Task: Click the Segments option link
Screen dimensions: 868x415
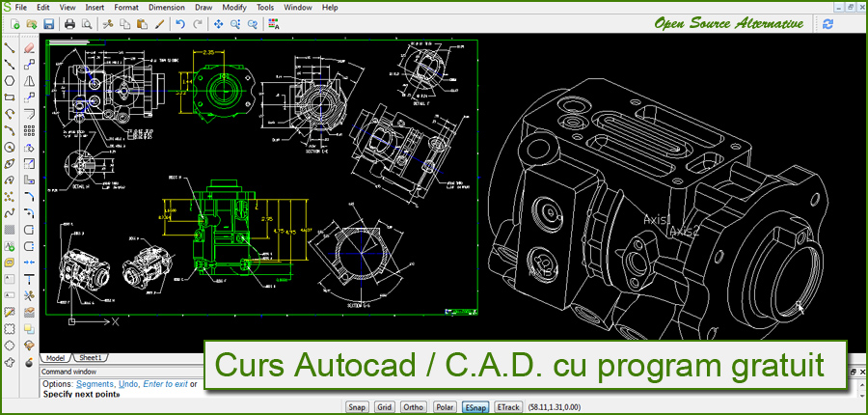Action: (96, 384)
